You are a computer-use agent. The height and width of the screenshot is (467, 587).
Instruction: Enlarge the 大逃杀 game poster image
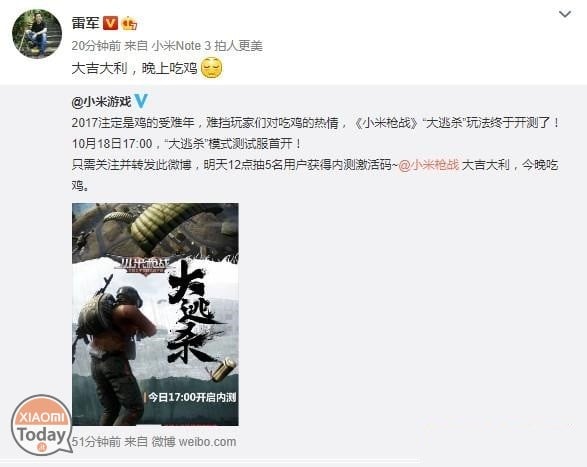pos(155,314)
